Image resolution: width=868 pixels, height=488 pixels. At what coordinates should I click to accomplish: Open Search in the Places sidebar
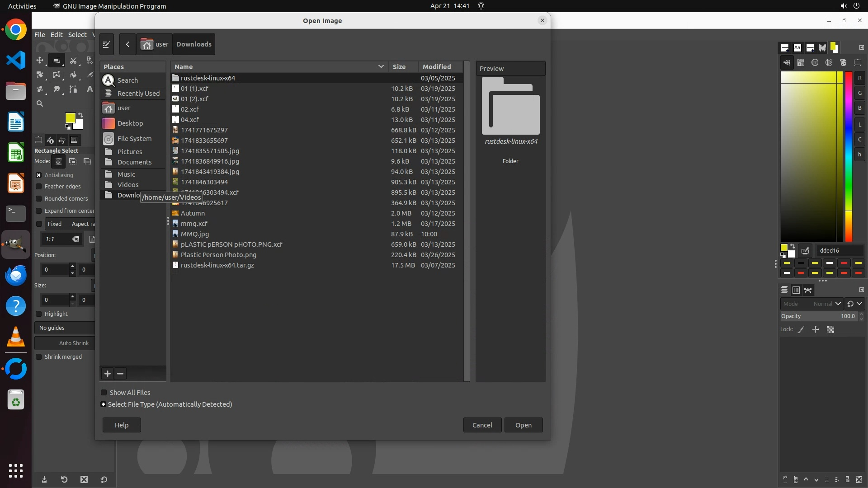click(x=127, y=80)
